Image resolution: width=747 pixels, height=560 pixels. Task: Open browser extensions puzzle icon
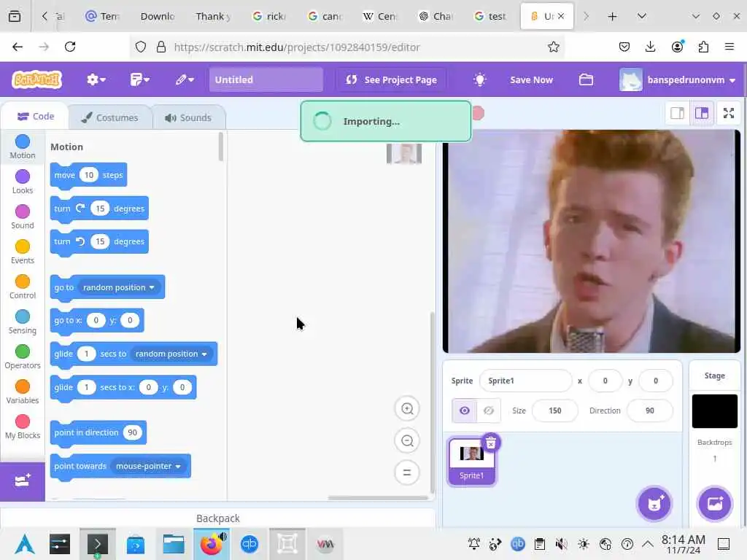click(703, 47)
